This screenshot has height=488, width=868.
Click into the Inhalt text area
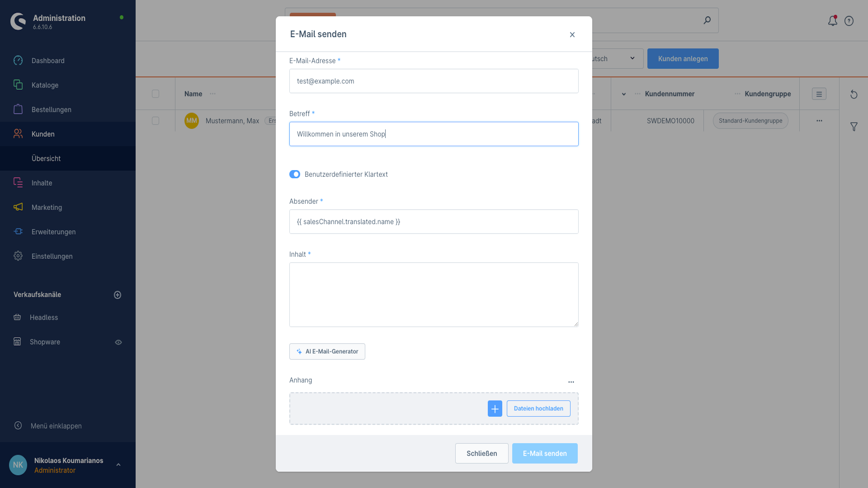pos(434,295)
